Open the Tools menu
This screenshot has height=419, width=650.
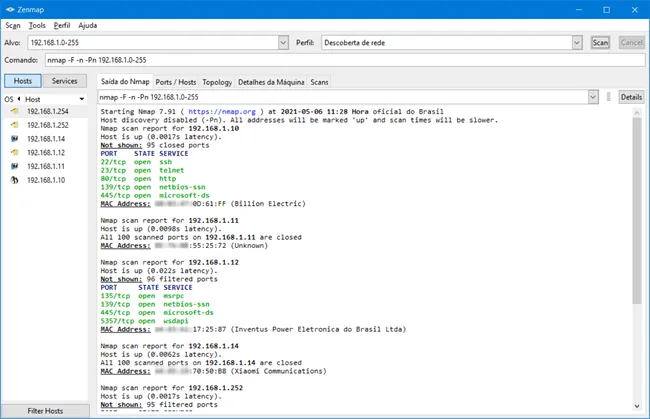[37, 25]
